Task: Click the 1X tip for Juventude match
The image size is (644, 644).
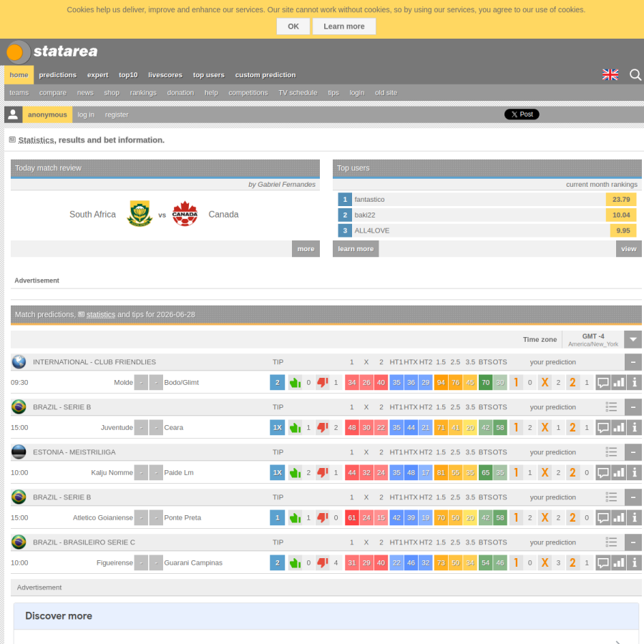Action: [277, 428]
